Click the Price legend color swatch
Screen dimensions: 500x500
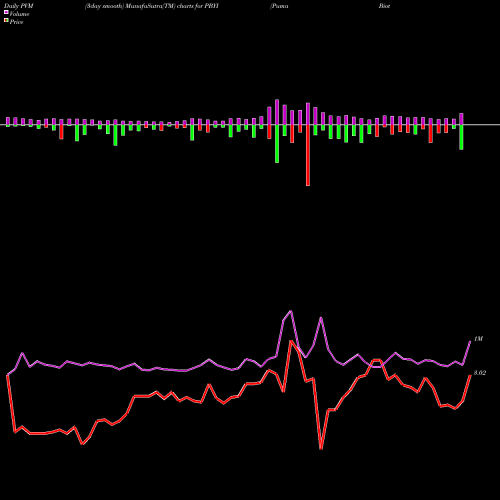[x=6, y=21]
